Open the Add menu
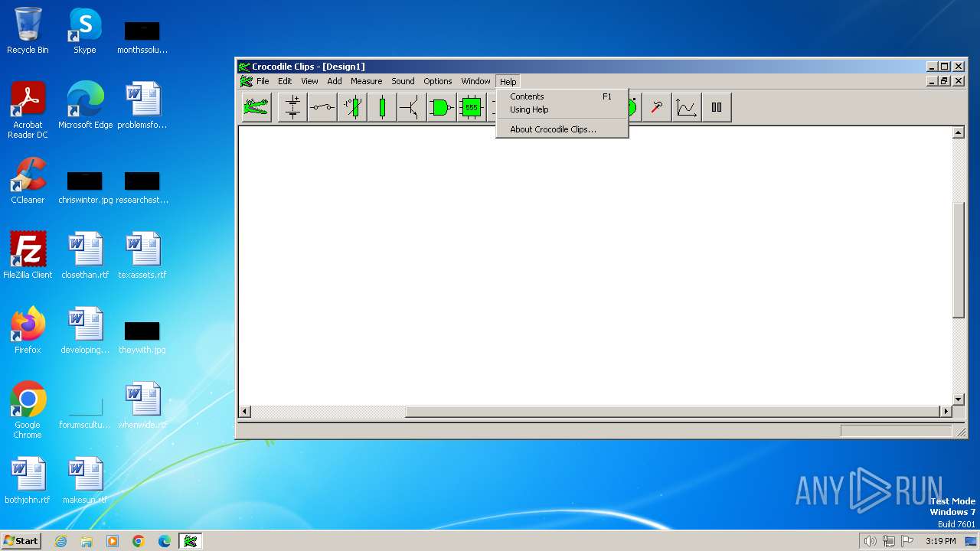The image size is (980, 551). point(335,81)
